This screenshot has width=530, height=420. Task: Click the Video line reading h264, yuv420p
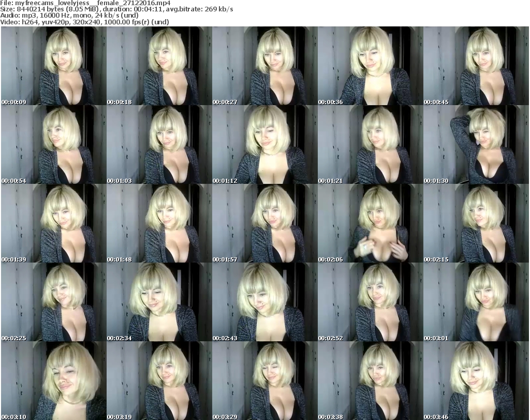[84, 22]
